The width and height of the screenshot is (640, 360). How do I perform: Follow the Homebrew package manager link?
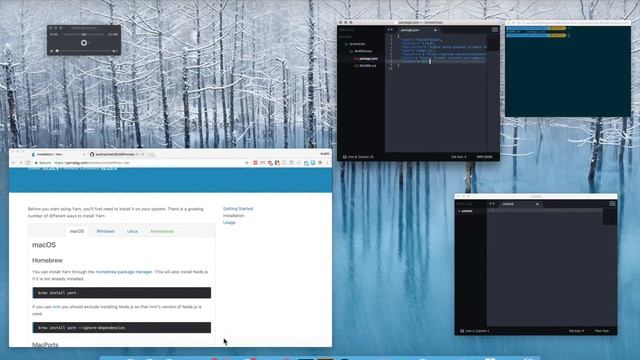point(124,272)
